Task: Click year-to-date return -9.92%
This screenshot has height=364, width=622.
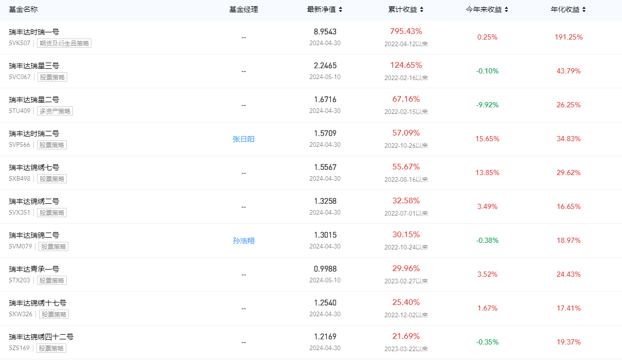Action: [x=487, y=105]
